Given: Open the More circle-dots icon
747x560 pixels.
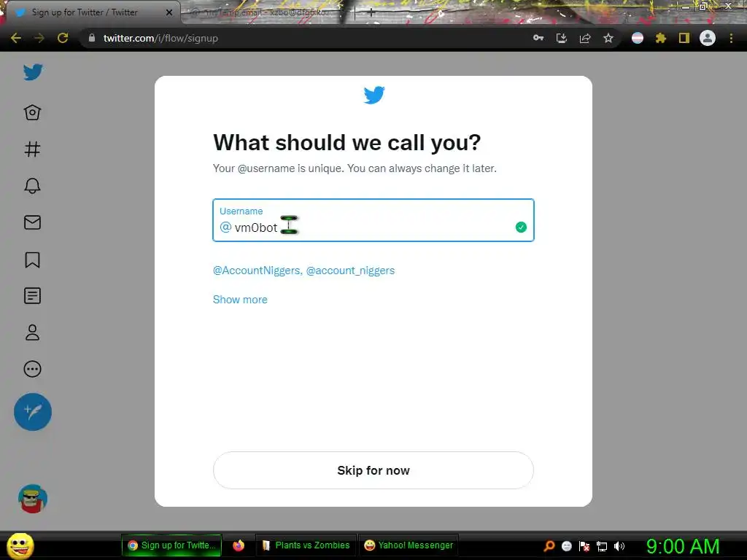Looking at the screenshot, I should (32, 369).
